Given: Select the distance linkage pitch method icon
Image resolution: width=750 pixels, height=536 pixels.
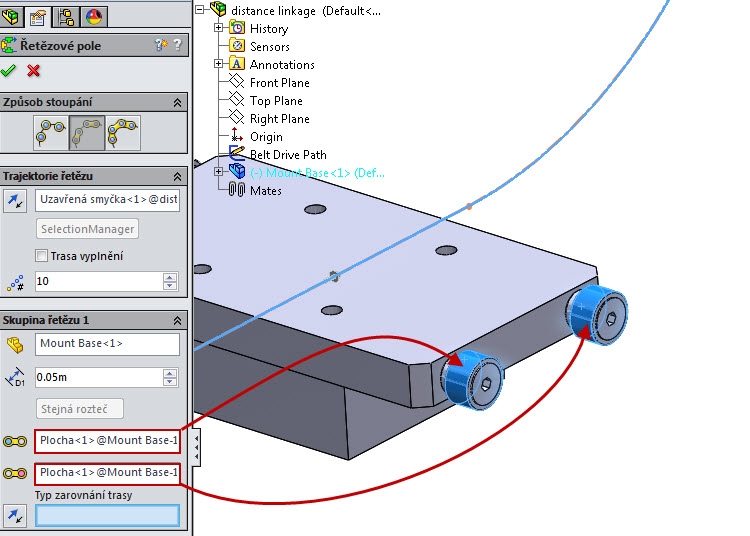Looking at the screenshot, I should (87, 132).
